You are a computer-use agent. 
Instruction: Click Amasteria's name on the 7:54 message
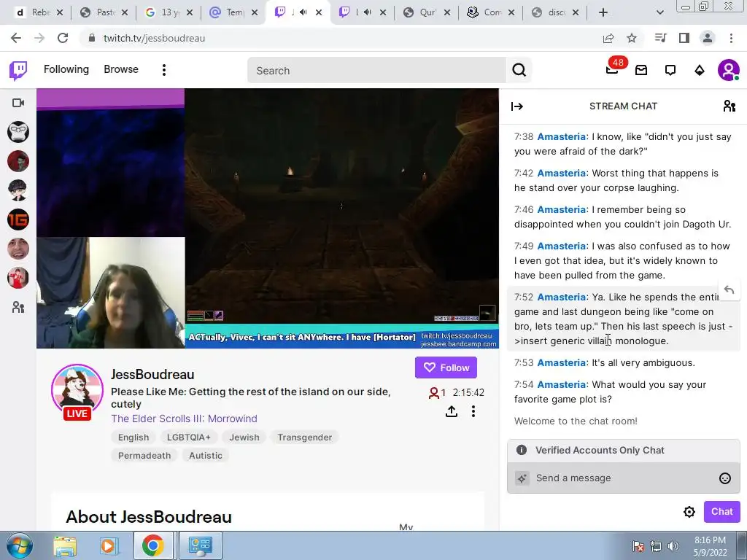click(x=561, y=385)
